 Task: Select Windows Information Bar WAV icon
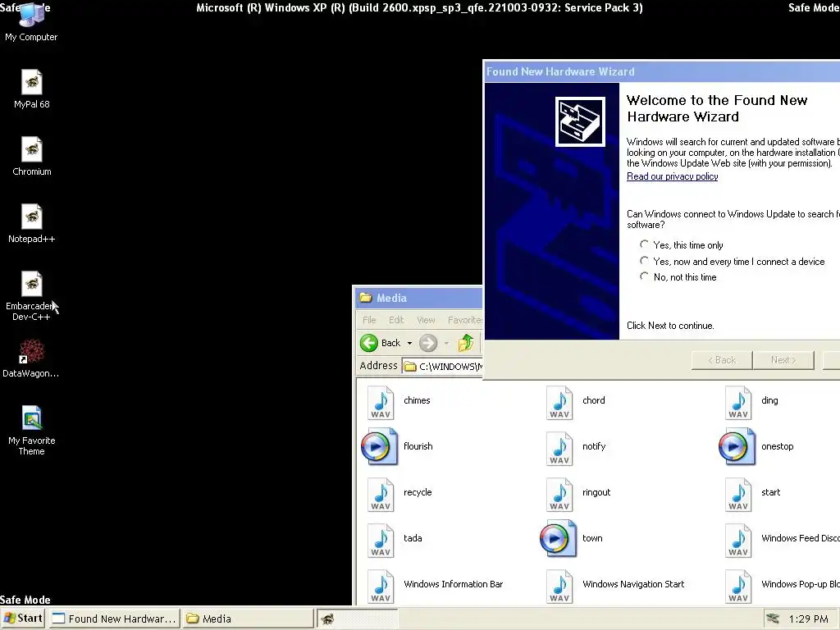[381, 587]
